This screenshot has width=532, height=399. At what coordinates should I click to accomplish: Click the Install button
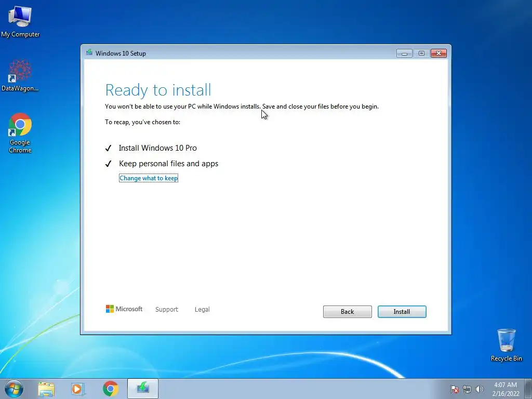coord(402,312)
